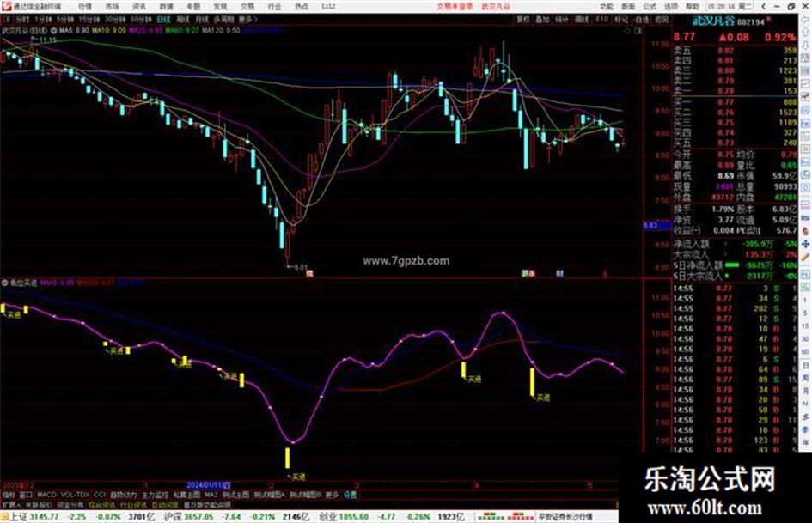Click the 复权 button
This screenshot has height=523, width=812.
coord(523,20)
